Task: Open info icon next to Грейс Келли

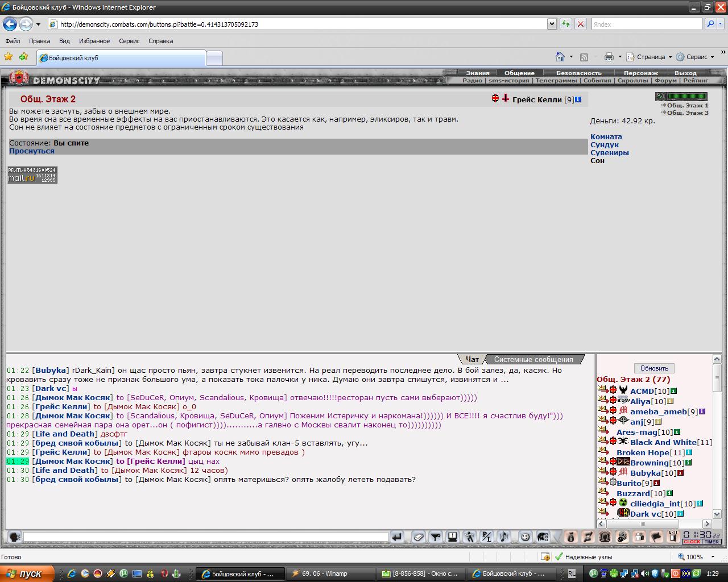Action: (578, 99)
